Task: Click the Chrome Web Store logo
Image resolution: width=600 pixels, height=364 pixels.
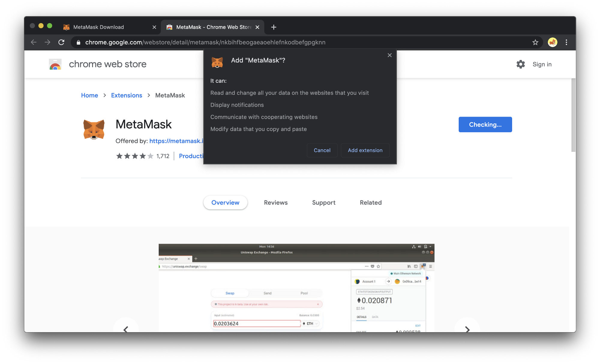Action: 55,64
